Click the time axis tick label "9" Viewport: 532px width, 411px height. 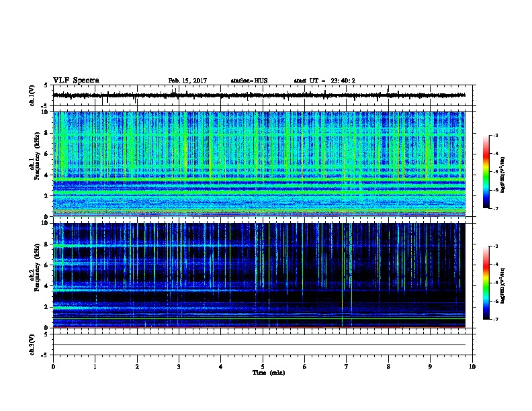(430, 367)
